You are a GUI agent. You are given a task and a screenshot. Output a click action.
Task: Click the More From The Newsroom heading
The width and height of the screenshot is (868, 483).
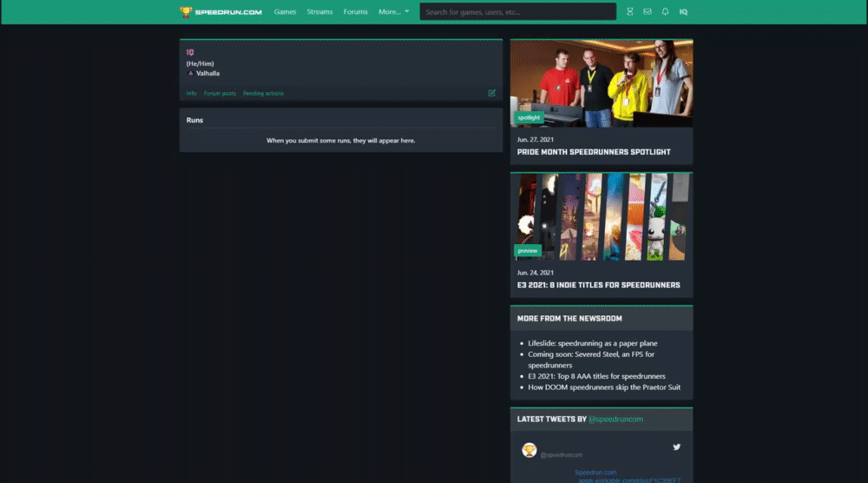click(x=569, y=319)
